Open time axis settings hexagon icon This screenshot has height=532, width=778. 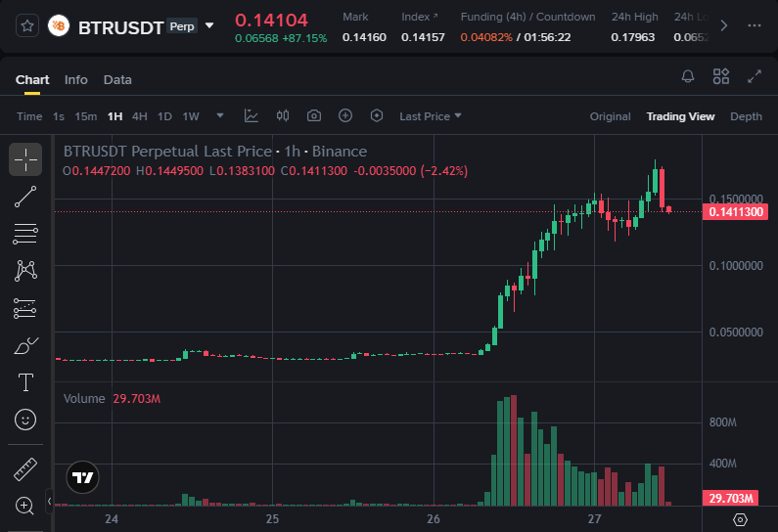[740, 519]
